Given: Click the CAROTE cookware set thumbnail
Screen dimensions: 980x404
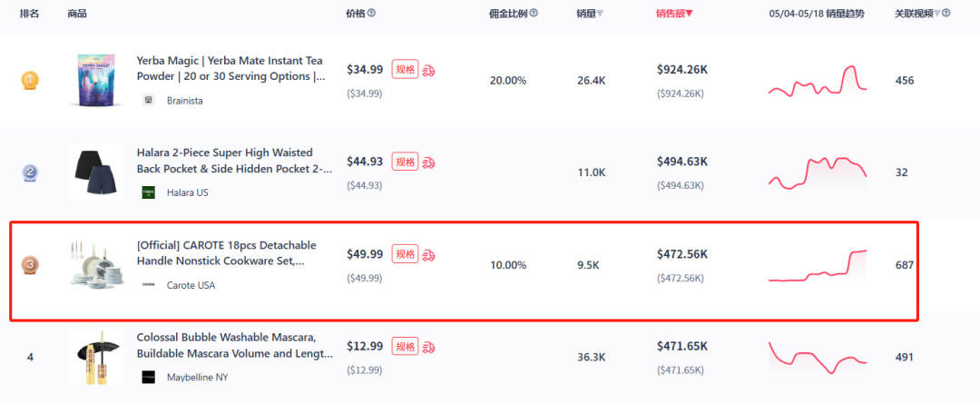Looking at the screenshot, I should 95,264.
